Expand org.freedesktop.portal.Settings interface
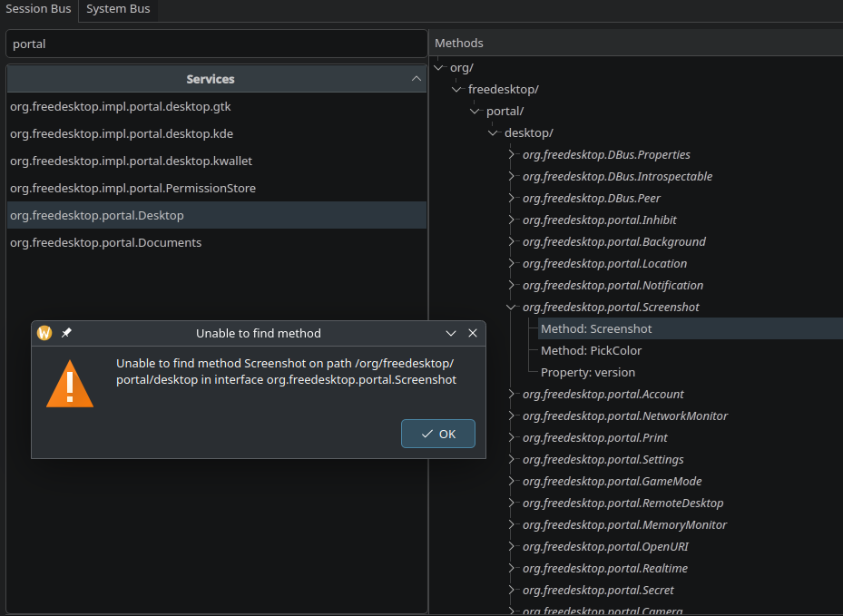The image size is (843, 616). 511,459
